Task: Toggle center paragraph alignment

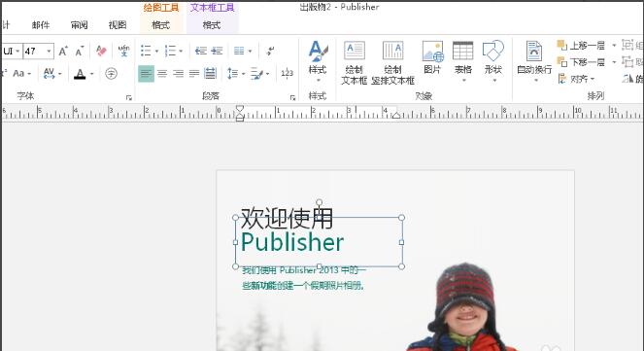Action: pos(162,74)
